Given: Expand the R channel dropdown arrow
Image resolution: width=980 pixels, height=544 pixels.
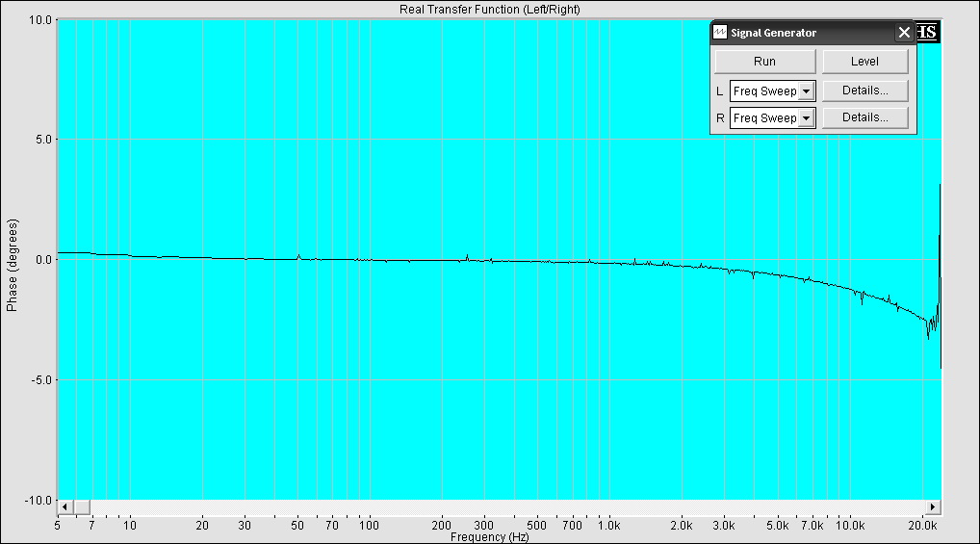Looking at the screenshot, I should 807,118.
